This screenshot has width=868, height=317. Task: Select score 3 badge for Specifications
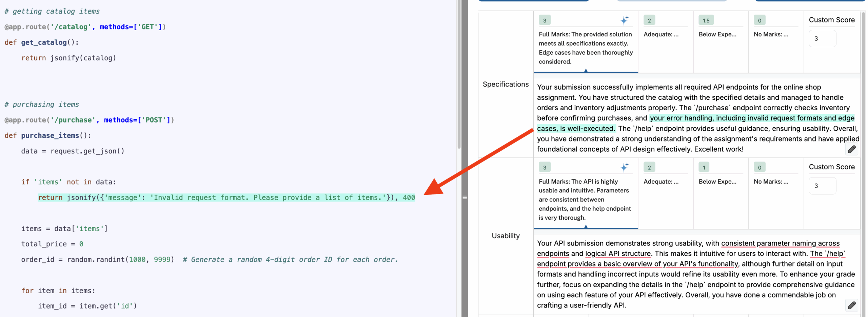click(x=545, y=20)
